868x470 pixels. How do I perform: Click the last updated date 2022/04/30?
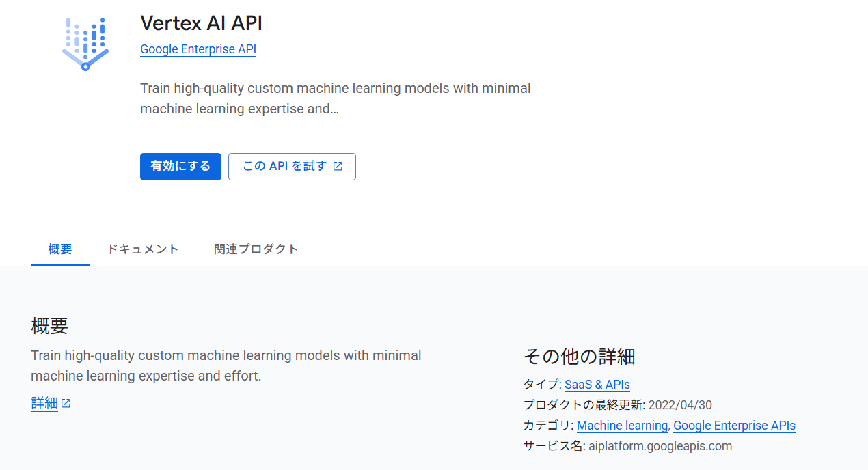[x=680, y=405]
